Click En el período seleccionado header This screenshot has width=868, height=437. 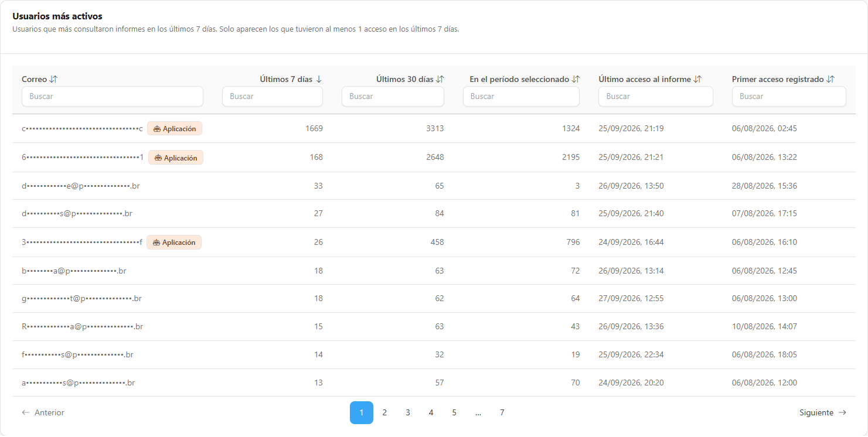tap(519, 79)
